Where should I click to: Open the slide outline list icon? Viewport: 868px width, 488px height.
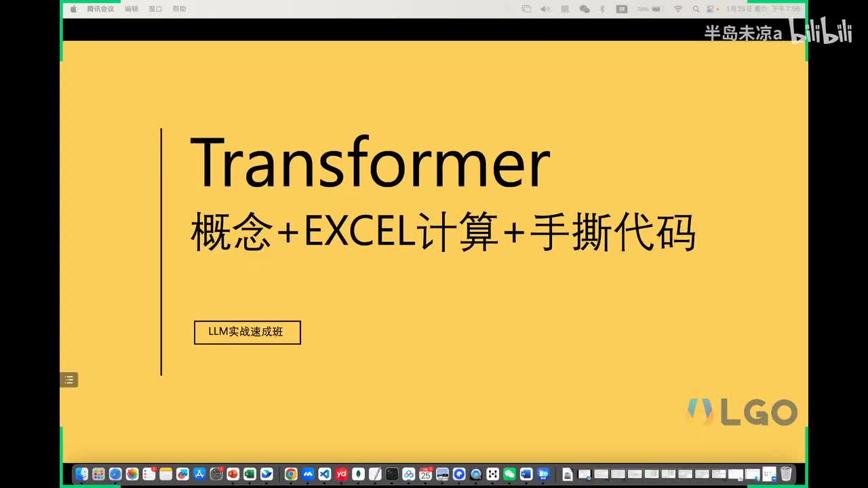point(68,380)
